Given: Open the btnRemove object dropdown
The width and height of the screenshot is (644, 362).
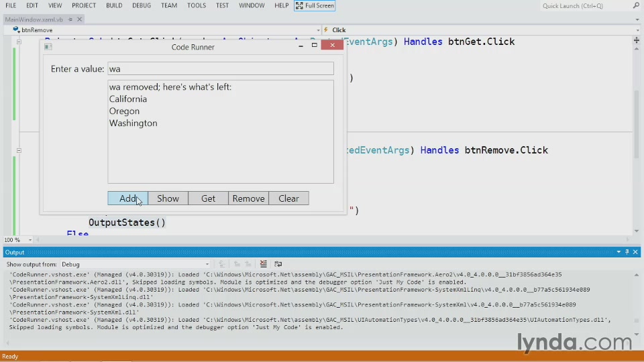Looking at the screenshot, I should (318, 30).
